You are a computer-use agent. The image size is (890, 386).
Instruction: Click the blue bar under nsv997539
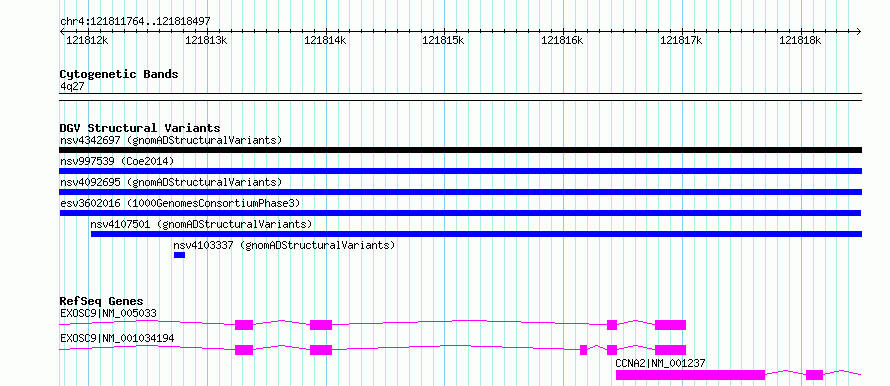460,171
